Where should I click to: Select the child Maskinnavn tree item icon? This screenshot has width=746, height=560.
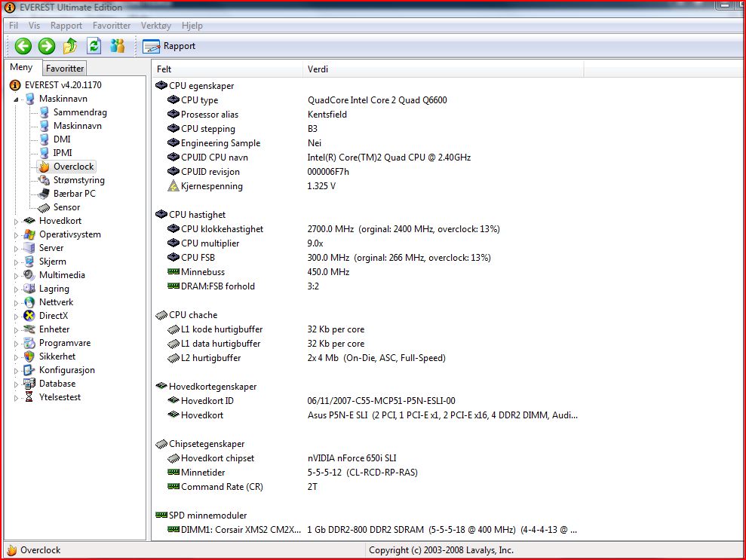tap(45, 126)
